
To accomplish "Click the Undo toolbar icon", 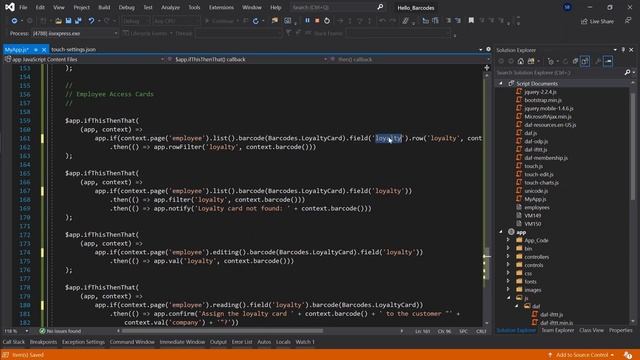I will pyautogui.click(x=91, y=21).
